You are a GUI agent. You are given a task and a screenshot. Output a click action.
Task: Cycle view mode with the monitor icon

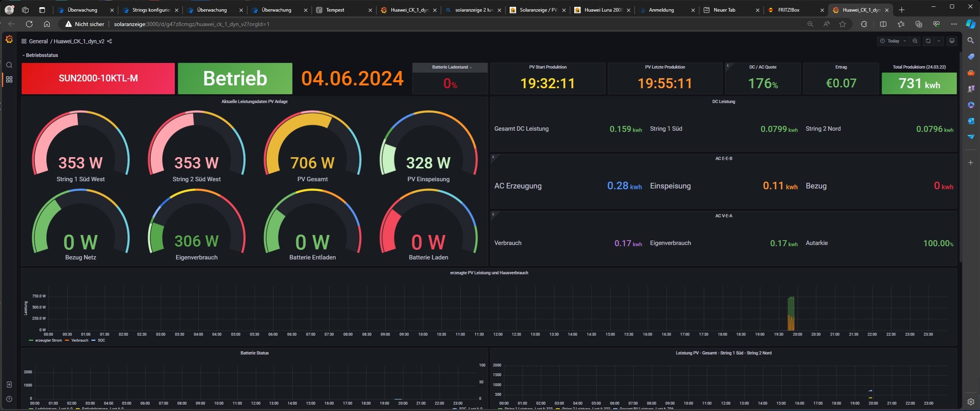(952, 41)
